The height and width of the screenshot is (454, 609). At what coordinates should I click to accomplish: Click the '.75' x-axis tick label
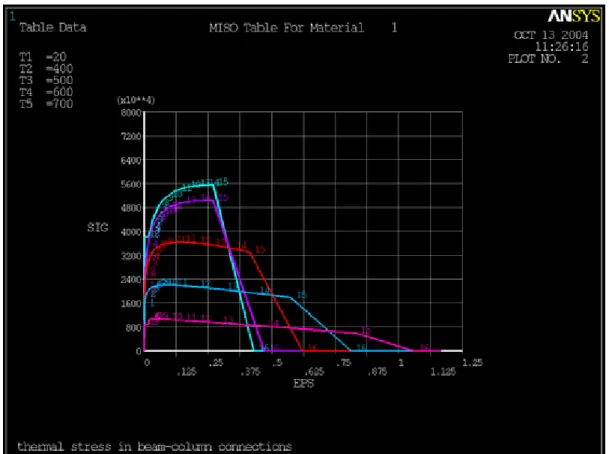[x=343, y=363]
